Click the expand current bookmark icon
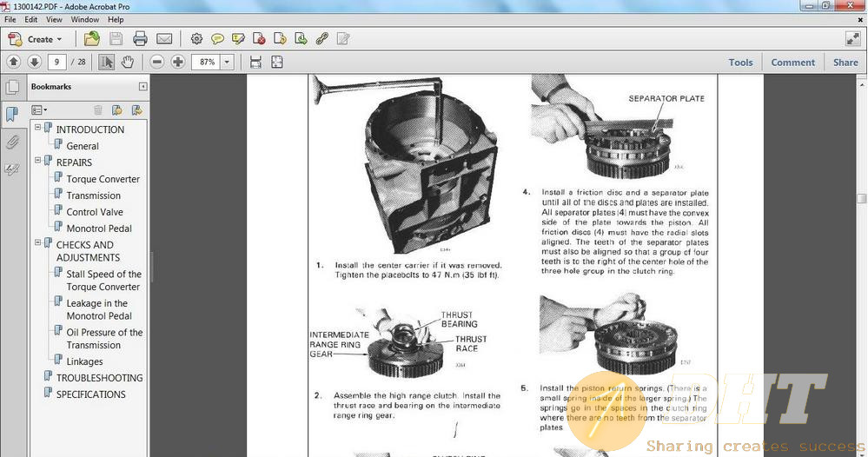The width and height of the screenshot is (868, 457). point(136,110)
